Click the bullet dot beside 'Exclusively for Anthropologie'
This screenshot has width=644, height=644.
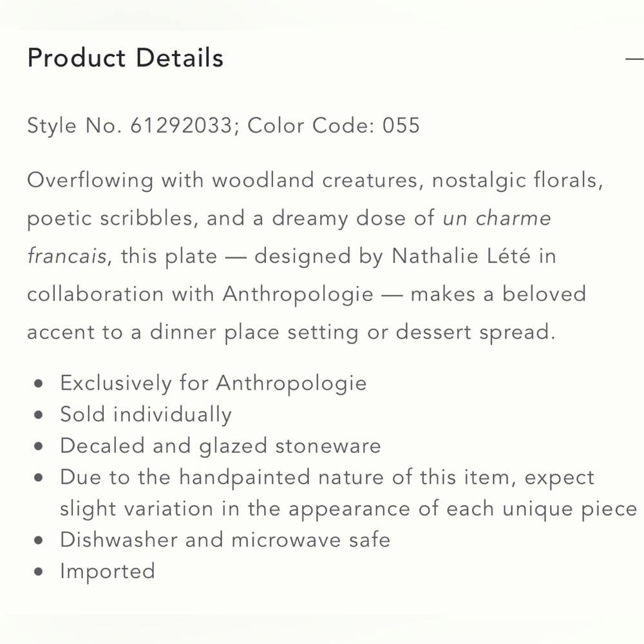[40, 384]
